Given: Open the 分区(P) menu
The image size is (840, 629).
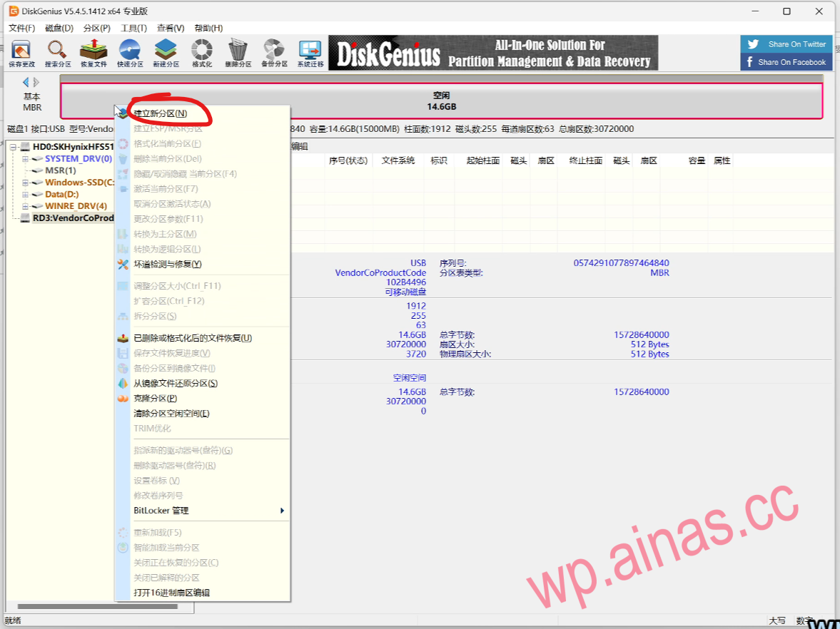Looking at the screenshot, I should [97, 28].
